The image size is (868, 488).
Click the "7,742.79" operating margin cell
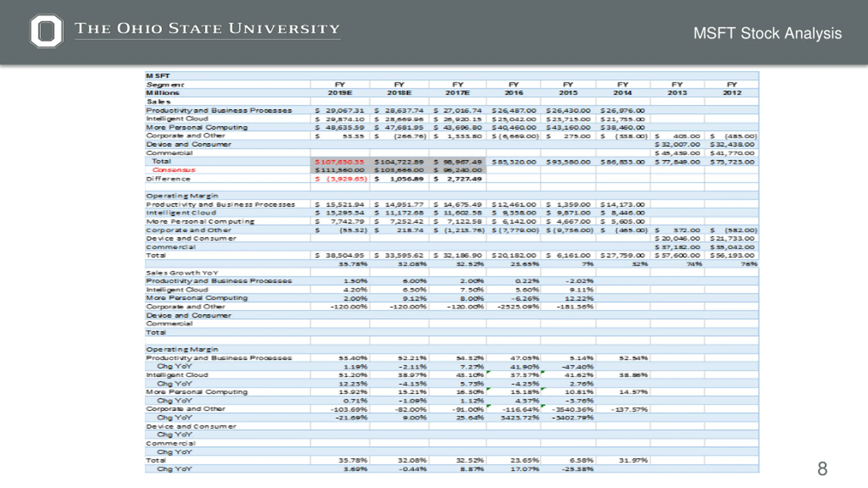pos(348,221)
